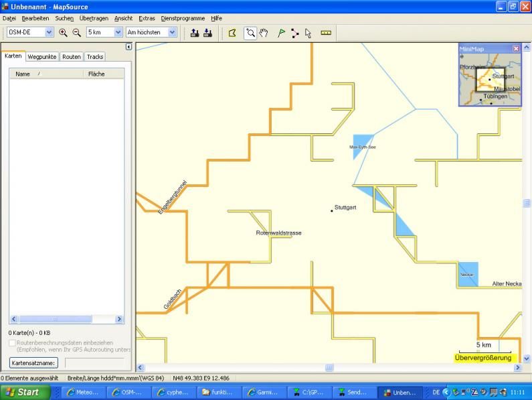Click right arrow of map list scrollbar

(x=118, y=319)
